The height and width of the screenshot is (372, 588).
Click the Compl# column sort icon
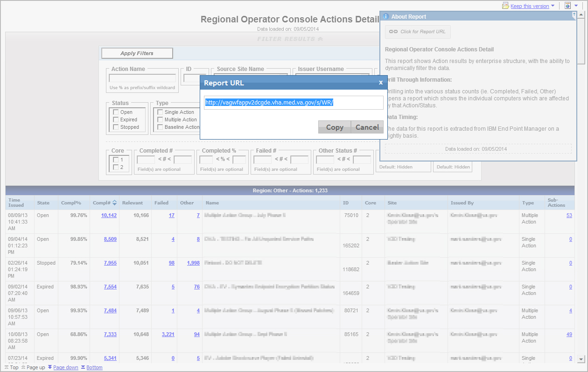pos(114,203)
